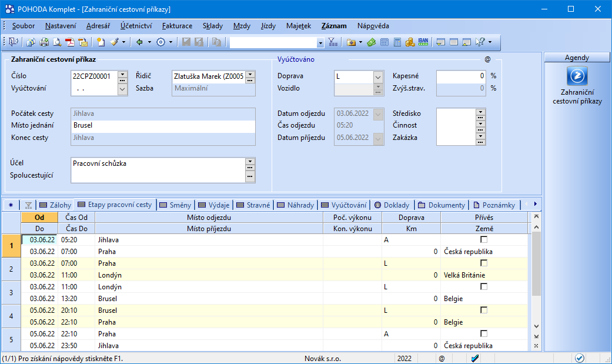Toggle Přívěs checkbox for Londýn 11:00 departure row
Viewport: 612px width, 364px height.
(x=484, y=286)
